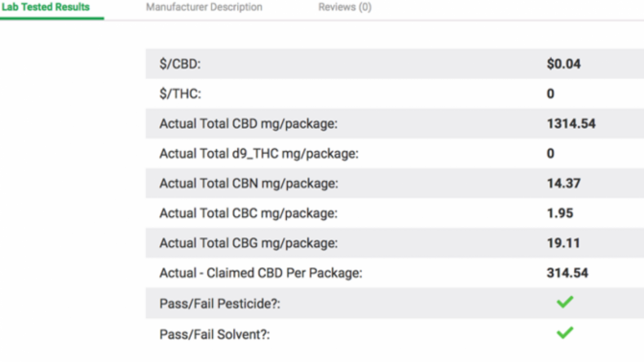Click the green Solvent pass checkmark

click(x=565, y=333)
